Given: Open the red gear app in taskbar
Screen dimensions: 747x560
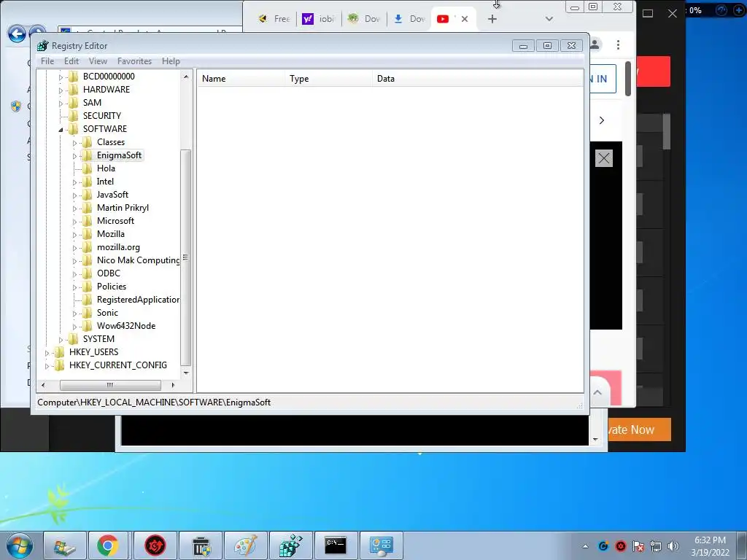Looking at the screenshot, I should coord(155,545).
